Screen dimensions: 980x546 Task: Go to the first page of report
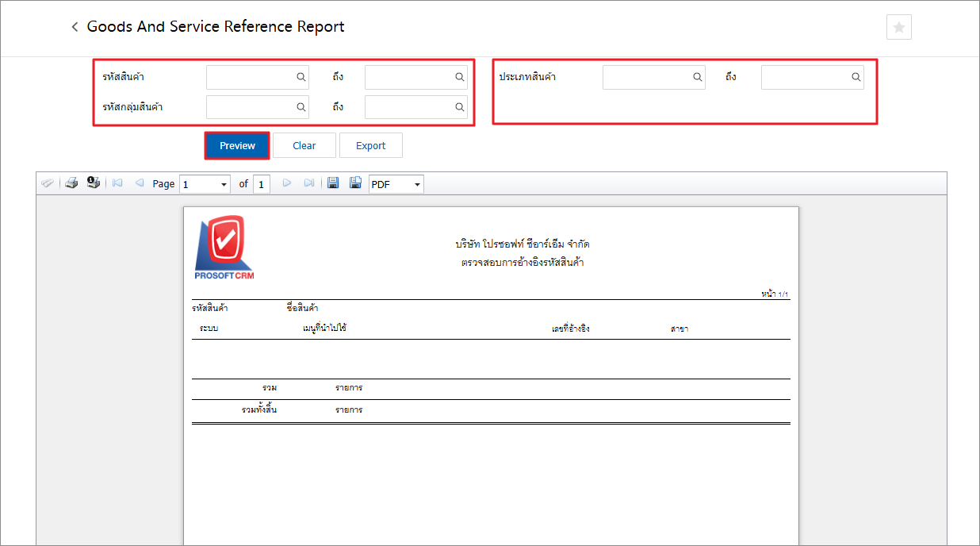tap(117, 183)
